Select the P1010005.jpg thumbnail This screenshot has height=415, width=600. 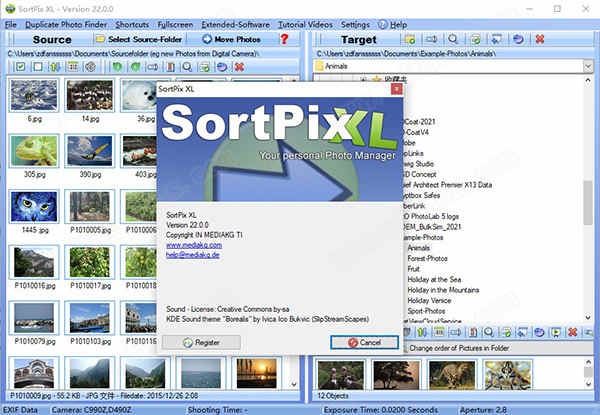[90, 207]
